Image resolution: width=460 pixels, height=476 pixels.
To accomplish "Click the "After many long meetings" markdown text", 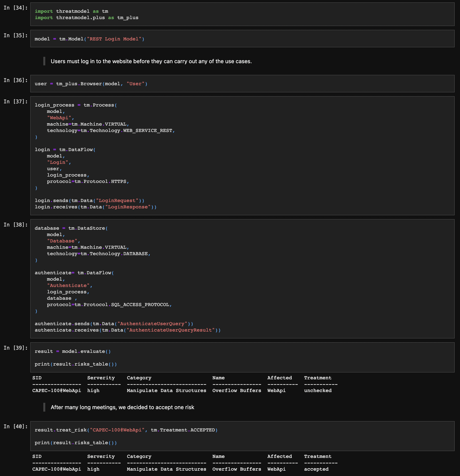I will pyautogui.click(x=122, y=407).
